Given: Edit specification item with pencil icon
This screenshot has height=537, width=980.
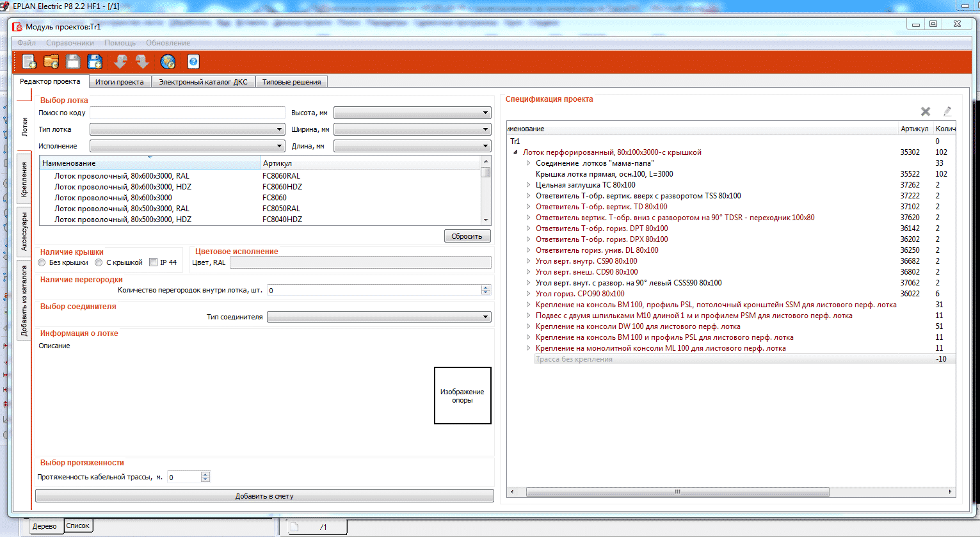Looking at the screenshot, I should coord(947,111).
